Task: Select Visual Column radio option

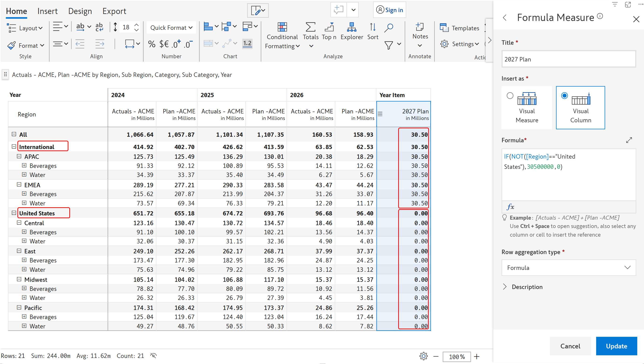Action: point(564,95)
